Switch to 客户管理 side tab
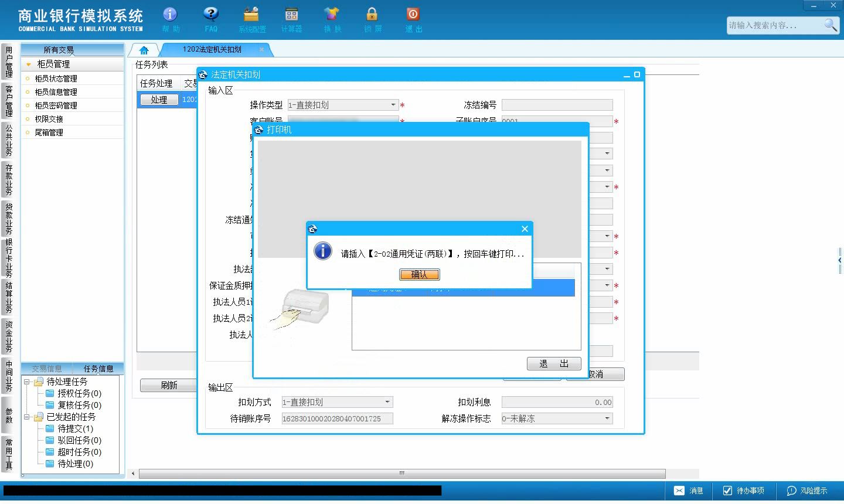This screenshot has height=504, width=844. point(9,101)
